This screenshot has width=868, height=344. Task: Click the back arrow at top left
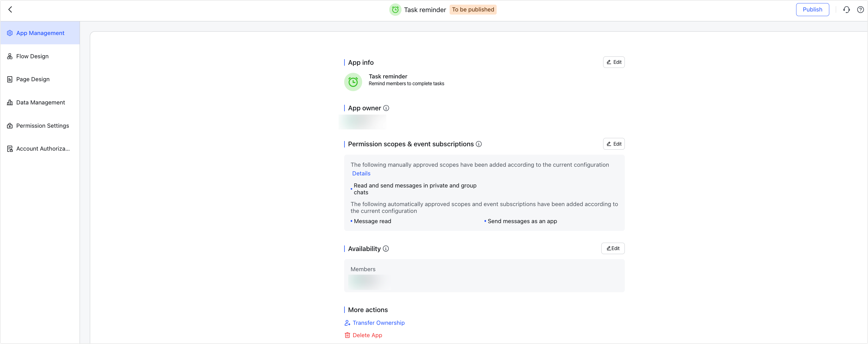[11, 9]
